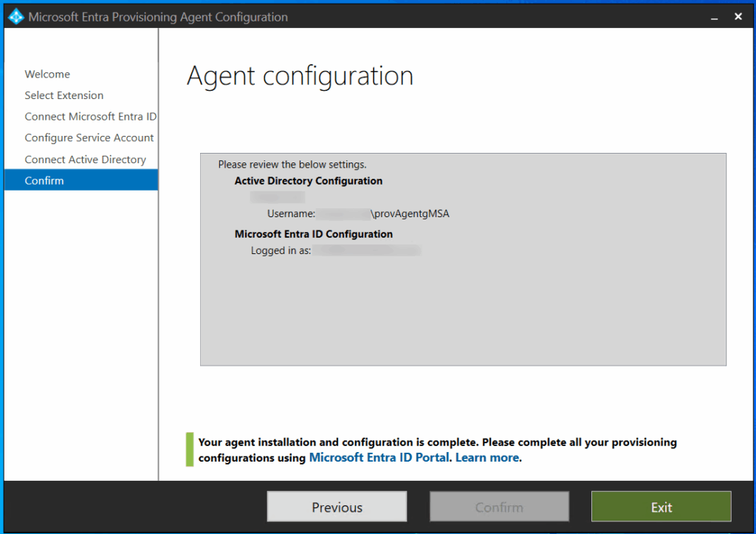Click the blurred Logged in as value
This screenshot has width=756, height=534.
365,251
